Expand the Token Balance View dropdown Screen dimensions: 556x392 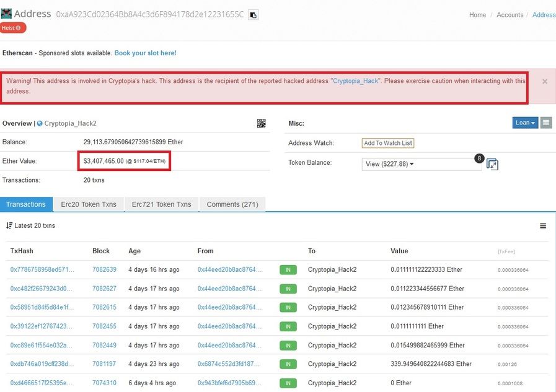coord(421,164)
